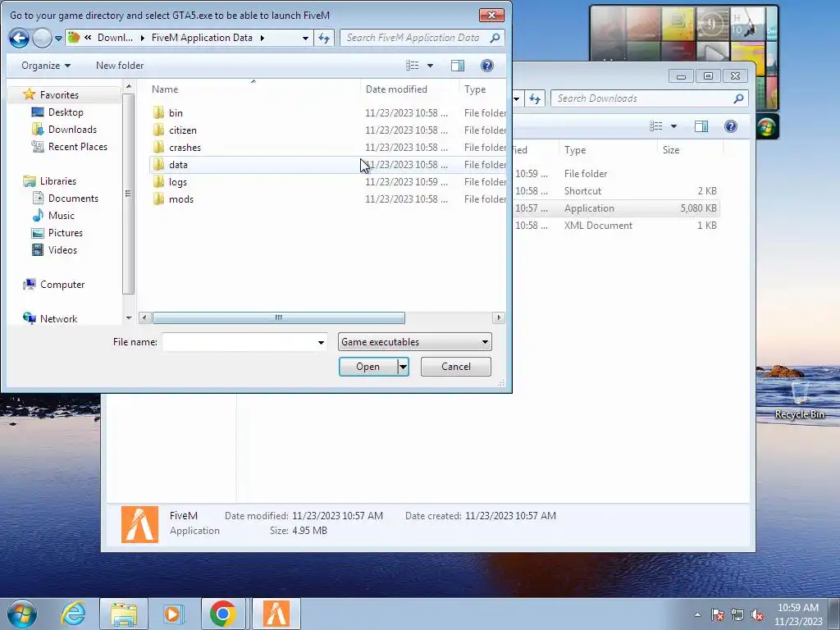Viewport: 840px width, 630px height.
Task: Open Pictures library
Action: (57, 232)
